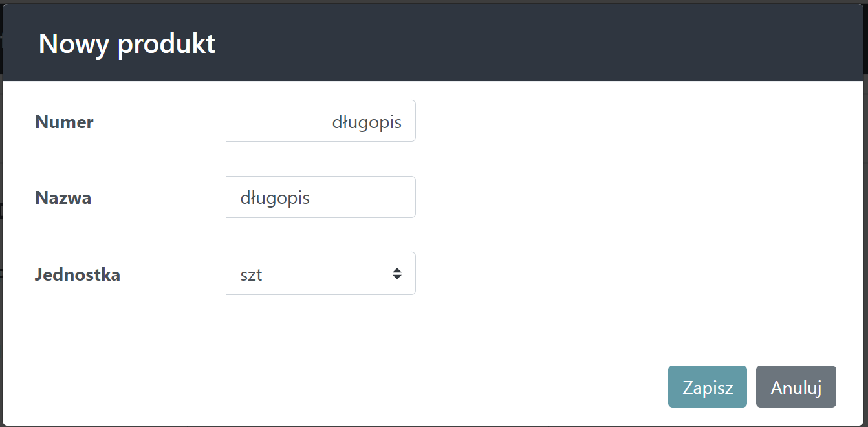Save the product with the Zapisz button
This screenshot has width=868, height=427.
[708, 387]
